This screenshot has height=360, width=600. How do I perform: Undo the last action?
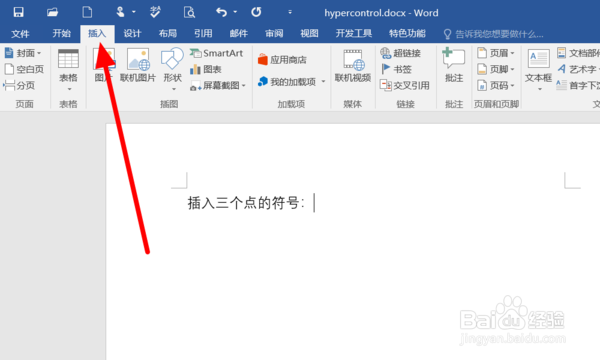[x=221, y=12]
